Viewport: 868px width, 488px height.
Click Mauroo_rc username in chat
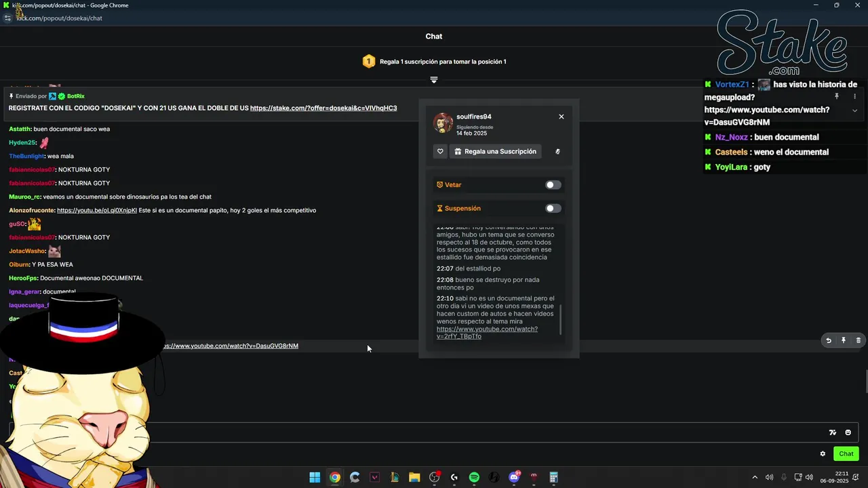pyautogui.click(x=24, y=197)
